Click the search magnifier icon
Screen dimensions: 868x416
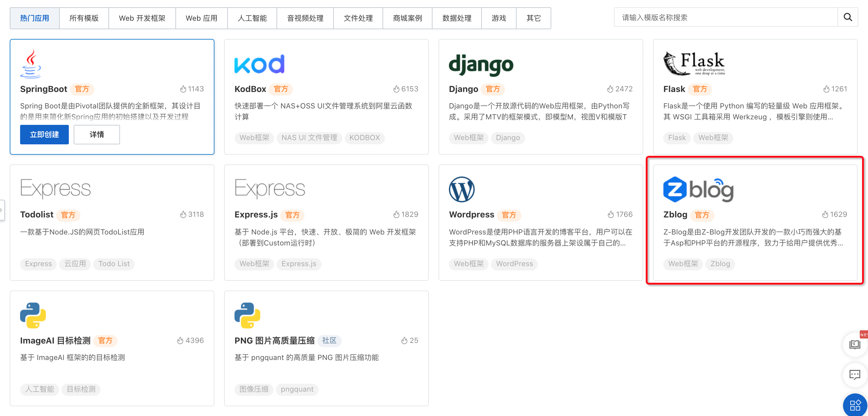[848, 17]
